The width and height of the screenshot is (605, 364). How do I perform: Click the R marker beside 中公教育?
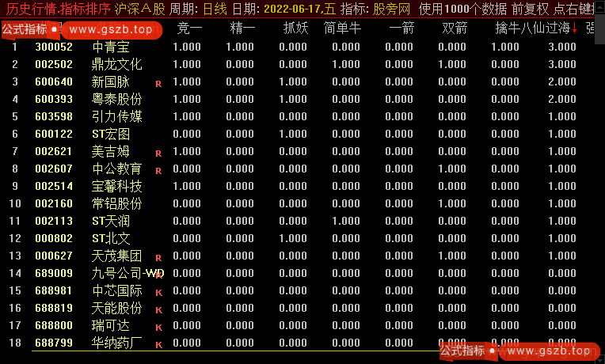[158, 170]
